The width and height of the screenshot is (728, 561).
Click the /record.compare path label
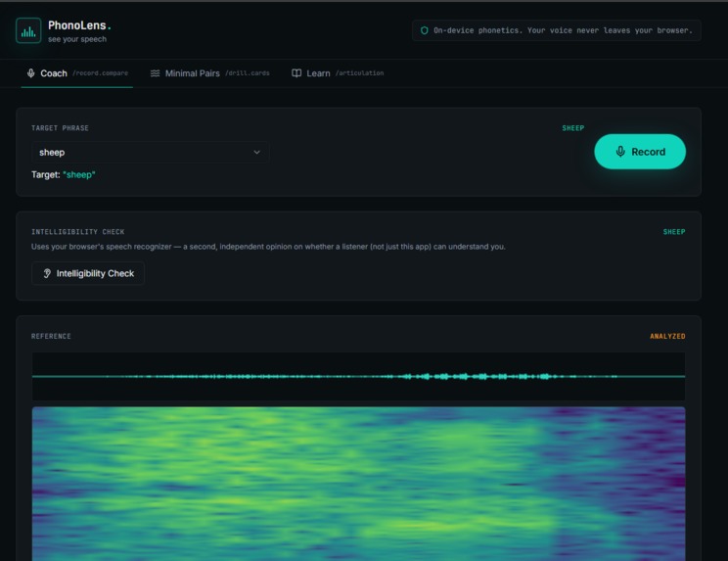pyautogui.click(x=100, y=73)
